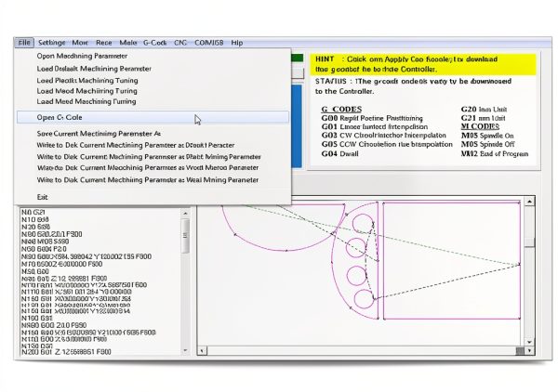Select the first G-code line N0
Screen dimensions: 558x392
(33, 212)
